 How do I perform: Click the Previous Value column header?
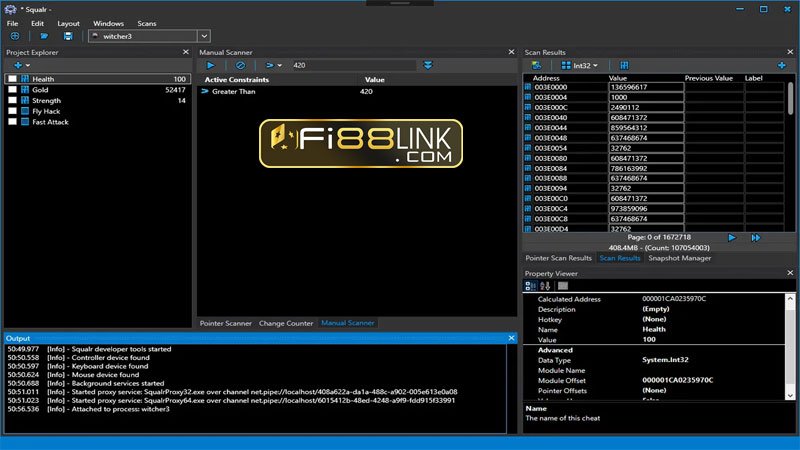709,78
